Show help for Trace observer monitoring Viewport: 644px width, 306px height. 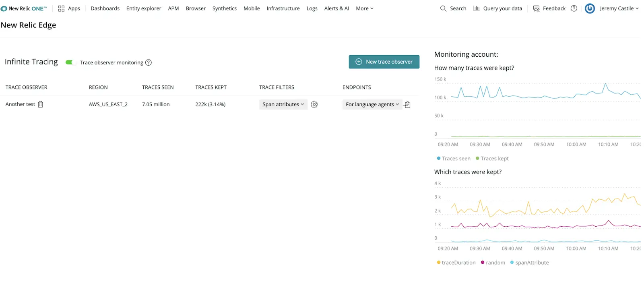point(149,62)
